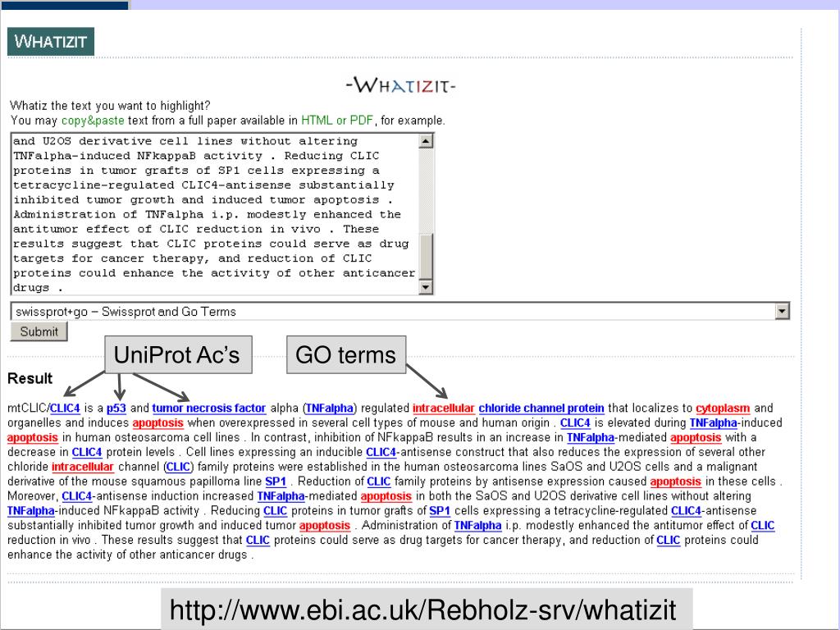The width and height of the screenshot is (840, 630).
Task: Click apoptosis link before 'when overexpressed'
Action: (158, 422)
